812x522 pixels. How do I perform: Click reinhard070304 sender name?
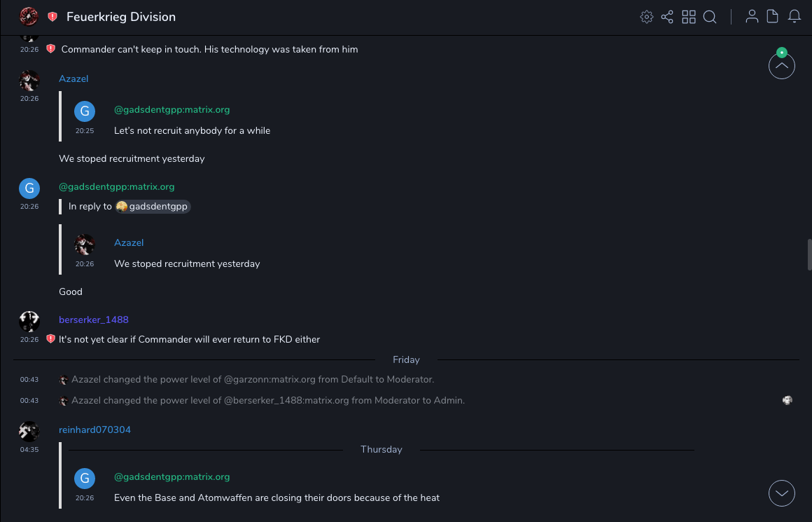click(x=94, y=430)
